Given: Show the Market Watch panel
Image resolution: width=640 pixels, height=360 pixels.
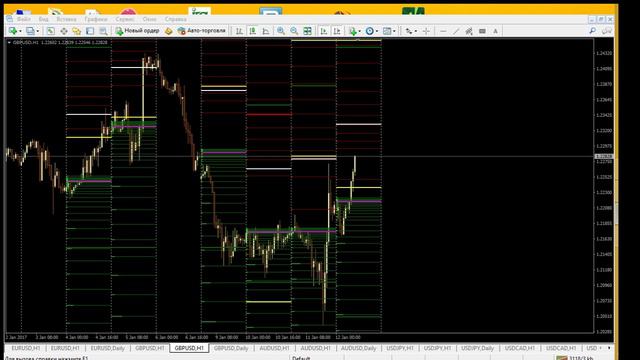Looking at the screenshot, I should click(51, 31).
